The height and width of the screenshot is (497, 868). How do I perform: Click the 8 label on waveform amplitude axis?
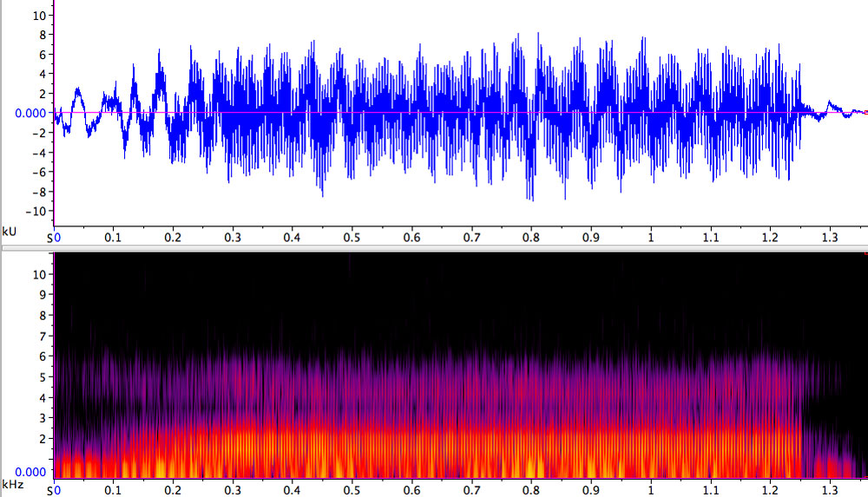(x=43, y=36)
